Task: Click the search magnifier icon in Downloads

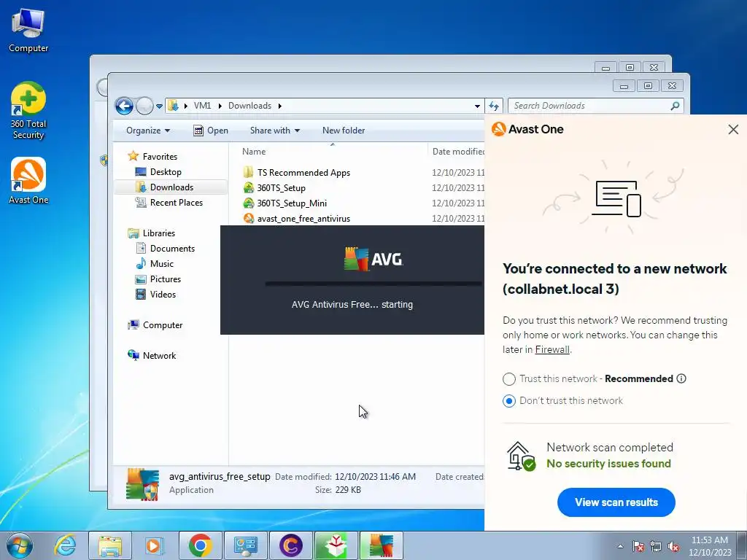Action: point(675,106)
